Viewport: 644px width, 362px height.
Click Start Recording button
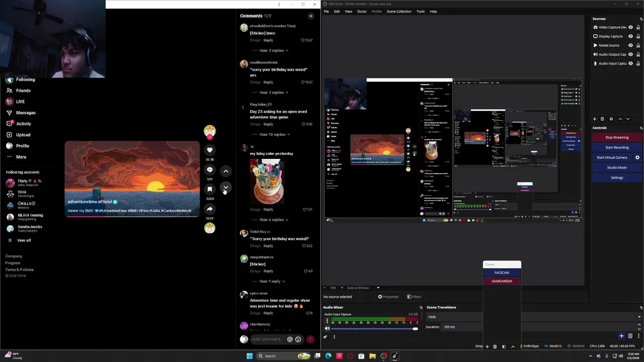[x=617, y=147]
